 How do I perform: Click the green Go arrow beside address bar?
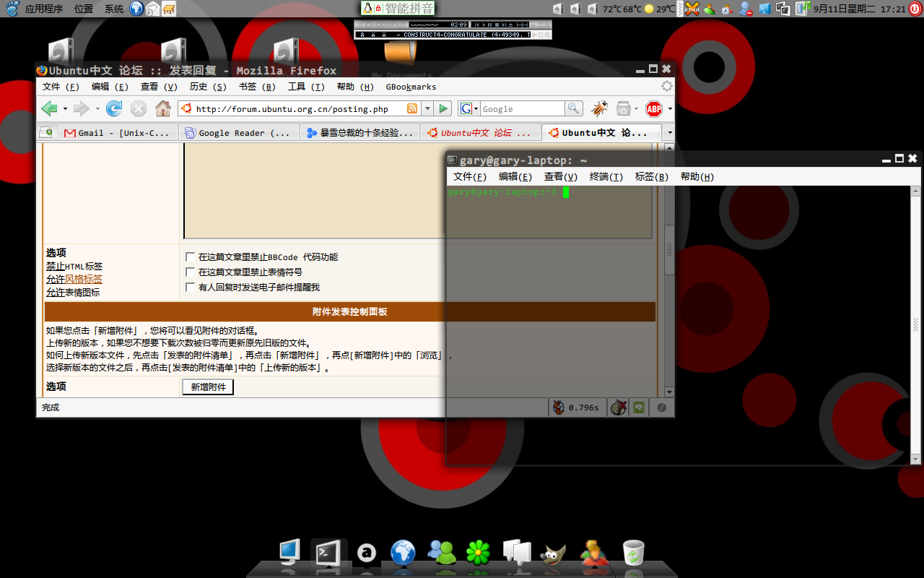[443, 109]
